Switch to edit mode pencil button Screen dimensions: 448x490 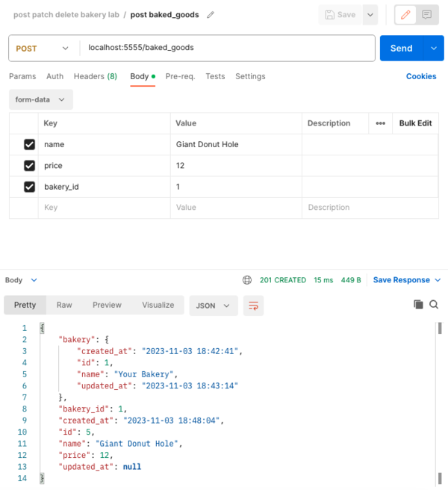[x=405, y=15]
